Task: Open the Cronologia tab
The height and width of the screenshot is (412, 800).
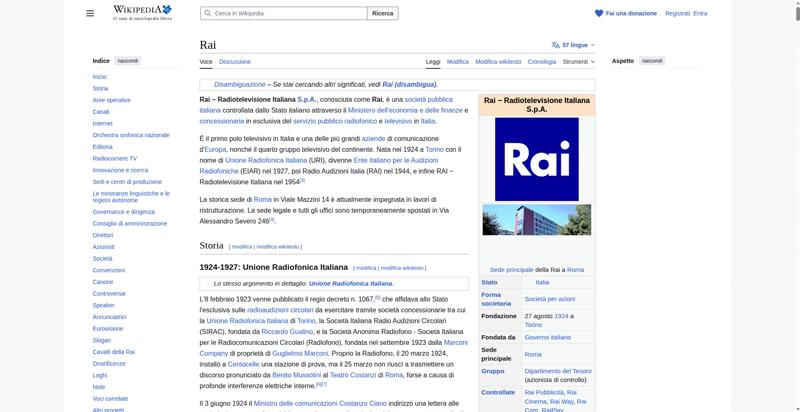Action: coord(542,61)
